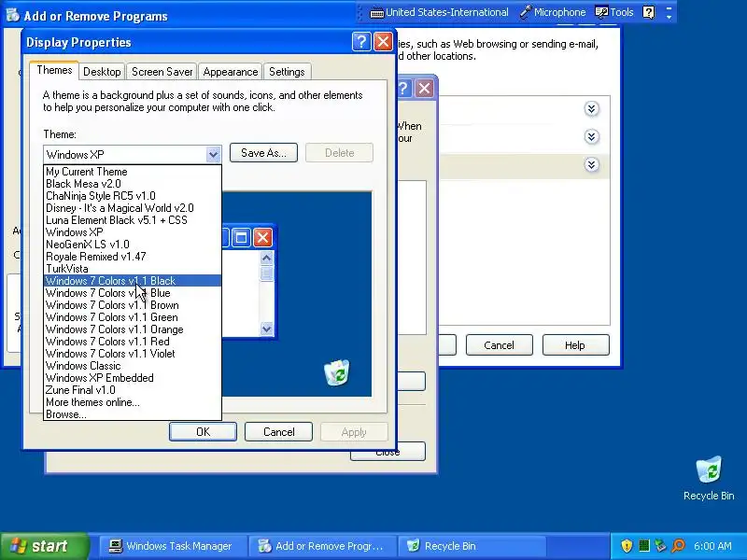This screenshot has width=747, height=560.
Task: Click the Help button in background window
Action: pyautogui.click(x=575, y=345)
